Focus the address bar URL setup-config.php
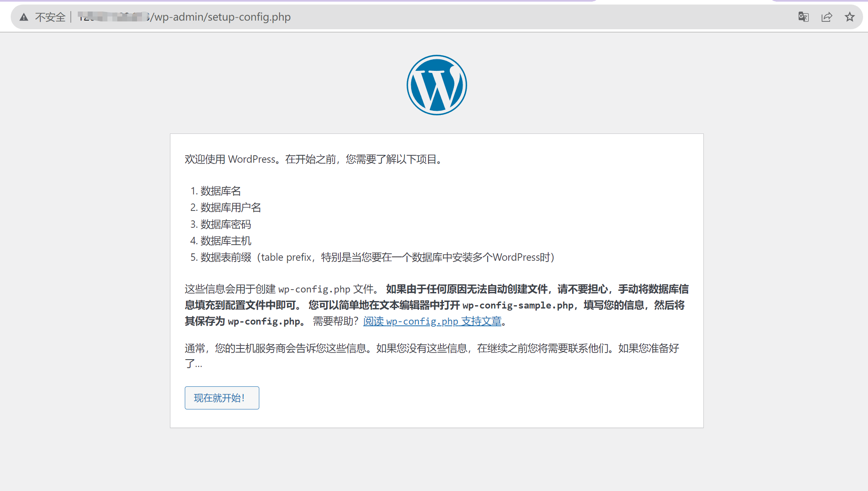This screenshot has height=491, width=868. [x=184, y=17]
